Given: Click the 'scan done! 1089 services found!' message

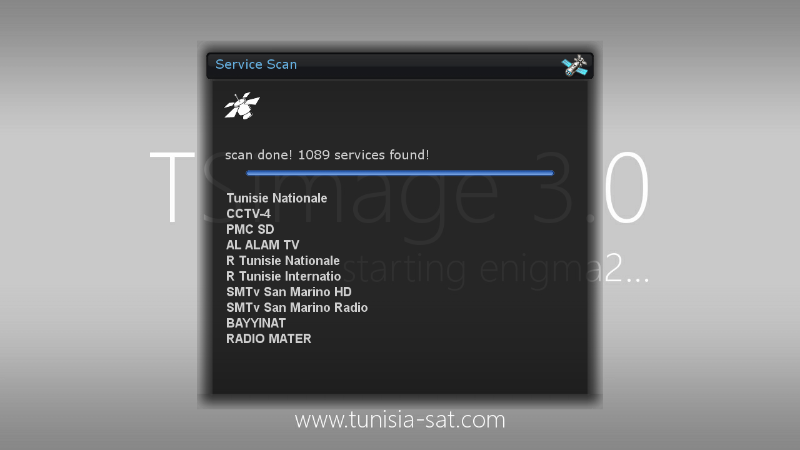Looking at the screenshot, I should tap(327, 155).
